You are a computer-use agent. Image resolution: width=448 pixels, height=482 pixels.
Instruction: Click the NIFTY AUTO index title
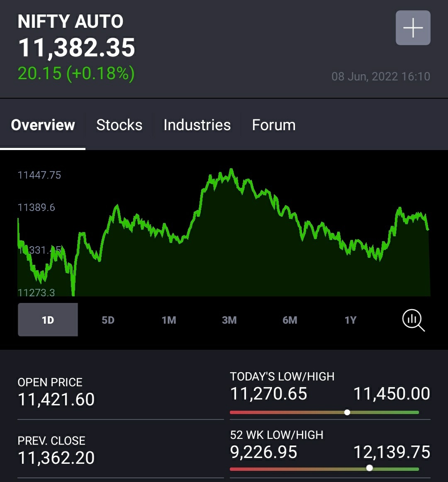point(71,21)
